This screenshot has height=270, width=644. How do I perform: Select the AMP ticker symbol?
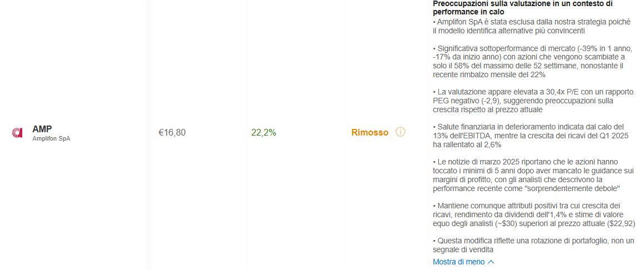(42, 129)
